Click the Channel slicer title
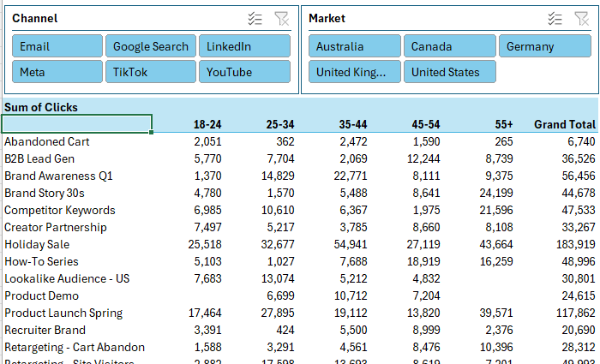 coord(35,18)
